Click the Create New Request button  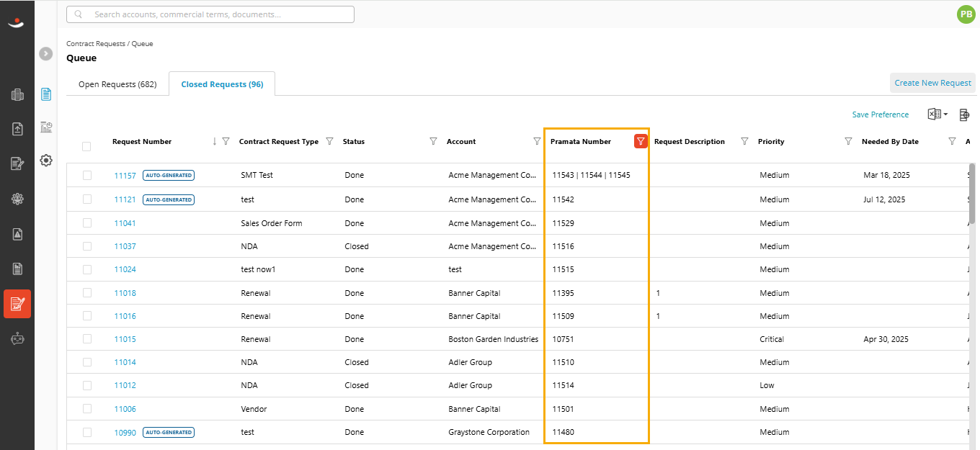pyautogui.click(x=932, y=83)
